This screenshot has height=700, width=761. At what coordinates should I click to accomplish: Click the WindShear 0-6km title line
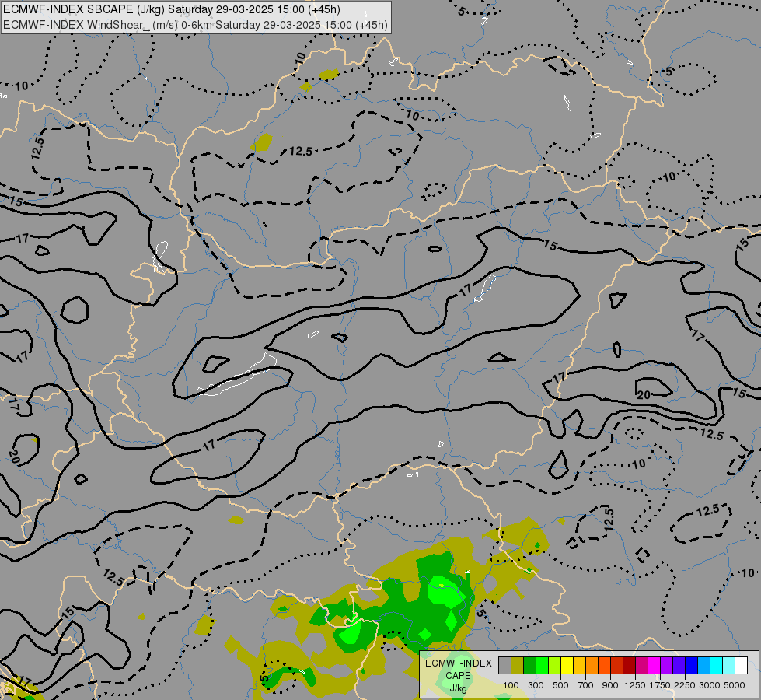coord(196,24)
